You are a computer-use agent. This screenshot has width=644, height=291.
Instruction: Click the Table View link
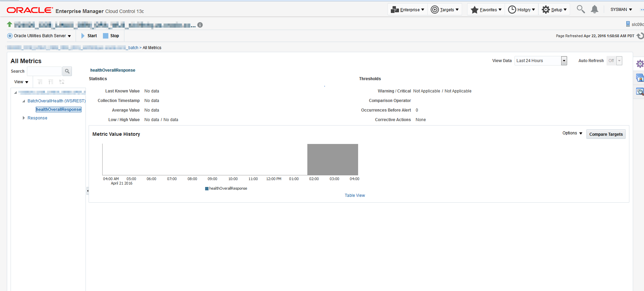point(355,195)
